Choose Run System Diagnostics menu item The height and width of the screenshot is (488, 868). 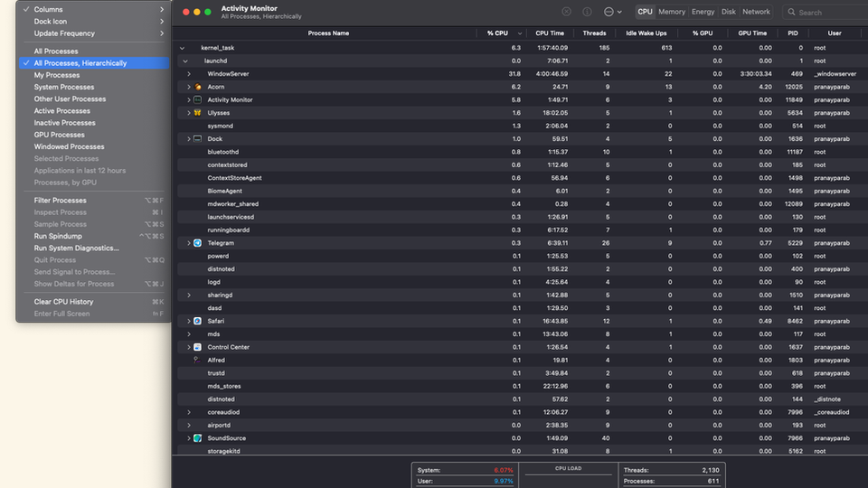[93, 248]
